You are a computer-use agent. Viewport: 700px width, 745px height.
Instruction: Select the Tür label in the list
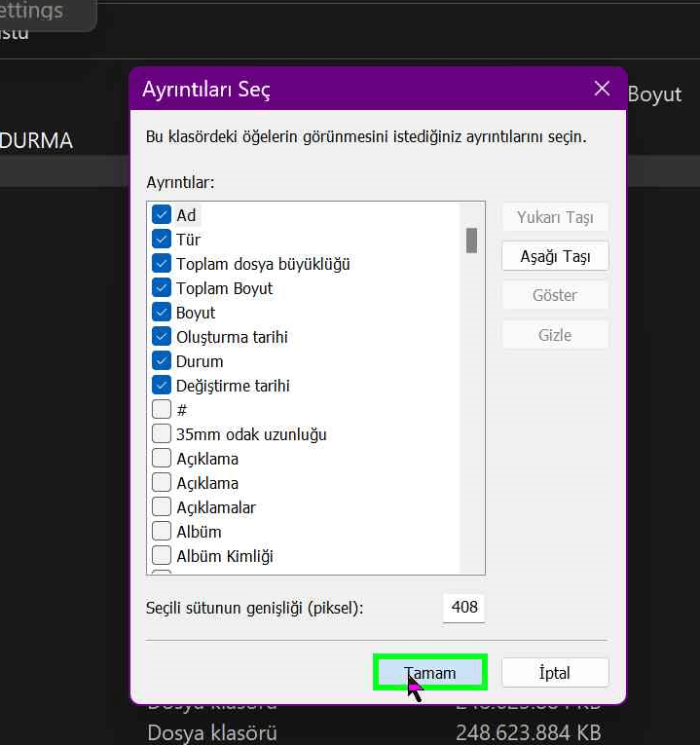(x=188, y=240)
